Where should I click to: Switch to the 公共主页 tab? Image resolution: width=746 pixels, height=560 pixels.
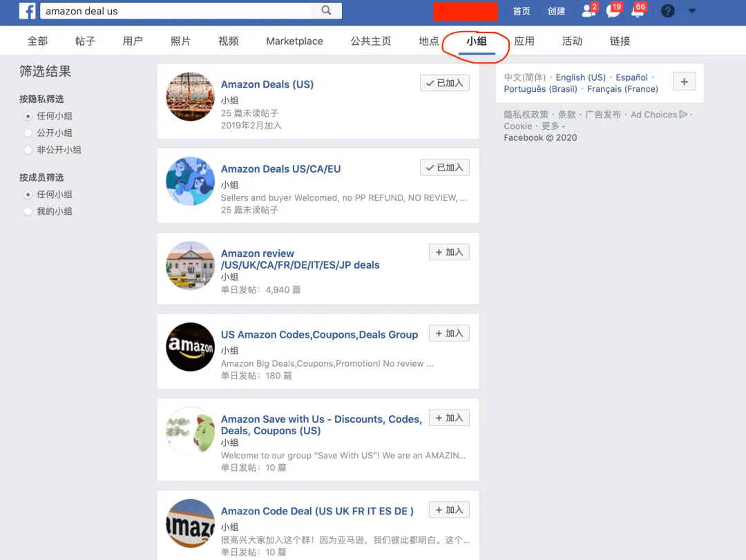(x=371, y=41)
